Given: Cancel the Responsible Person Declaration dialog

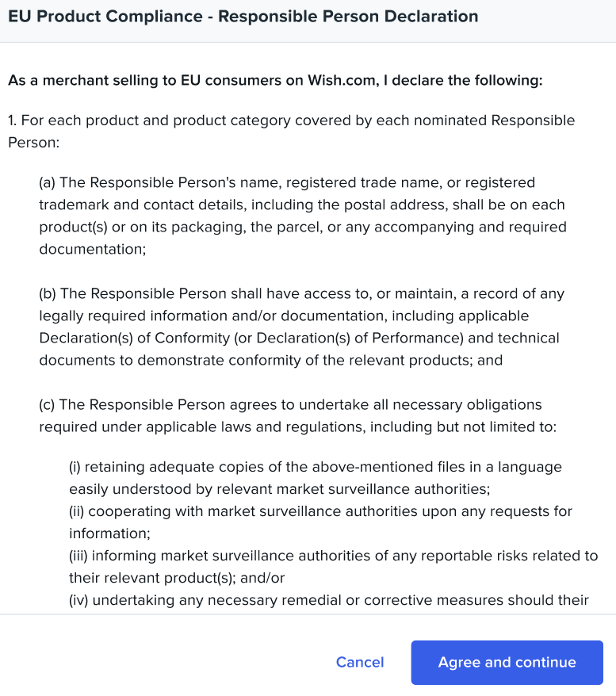Looking at the screenshot, I should [360, 663].
